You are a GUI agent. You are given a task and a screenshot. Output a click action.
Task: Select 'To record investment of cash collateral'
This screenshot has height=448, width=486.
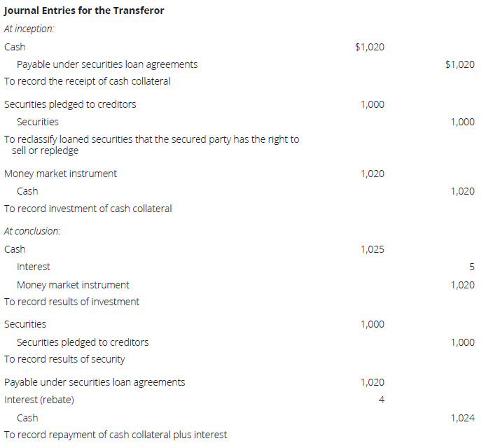pyautogui.click(x=88, y=208)
